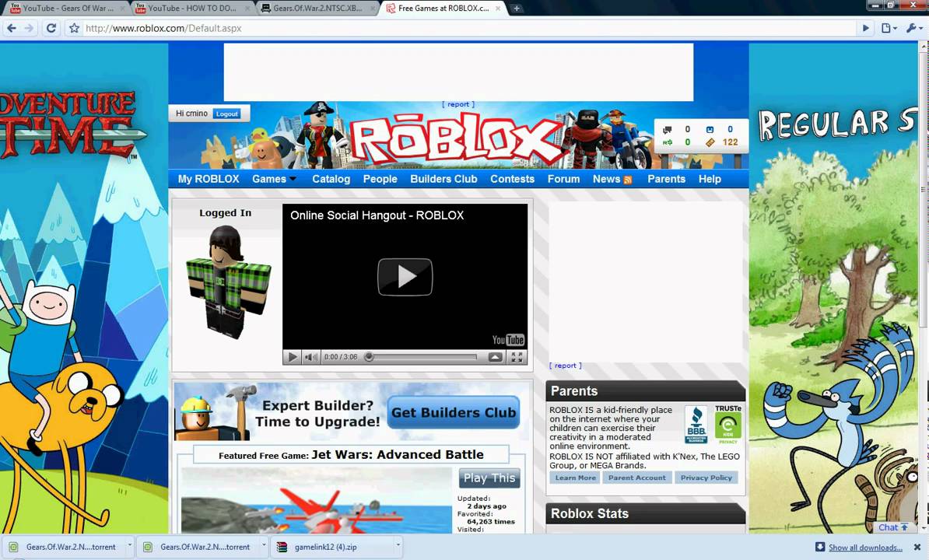Go to Builders Club in navigation
This screenshot has height=560, width=929.
point(443,179)
